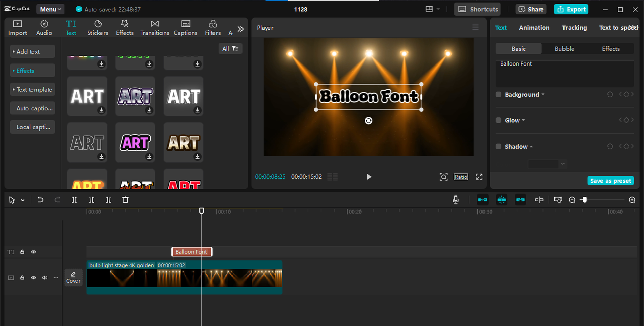Click the Export button

pos(571,9)
